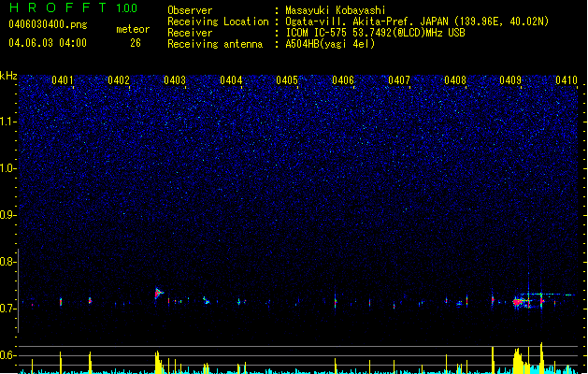Click the 0408 time marker
Screen dimensions: 588x374
tap(455, 80)
